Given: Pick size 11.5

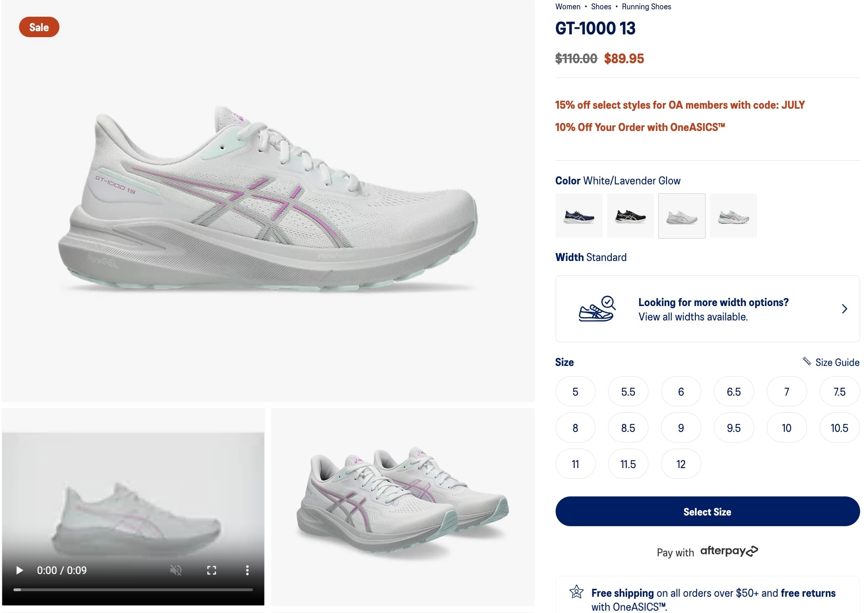Looking at the screenshot, I should tap(628, 464).
